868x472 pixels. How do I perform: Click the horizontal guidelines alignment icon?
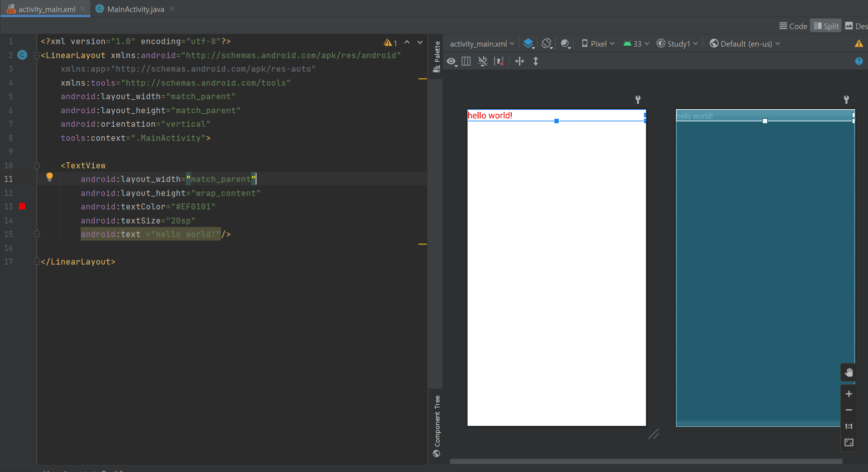point(520,61)
